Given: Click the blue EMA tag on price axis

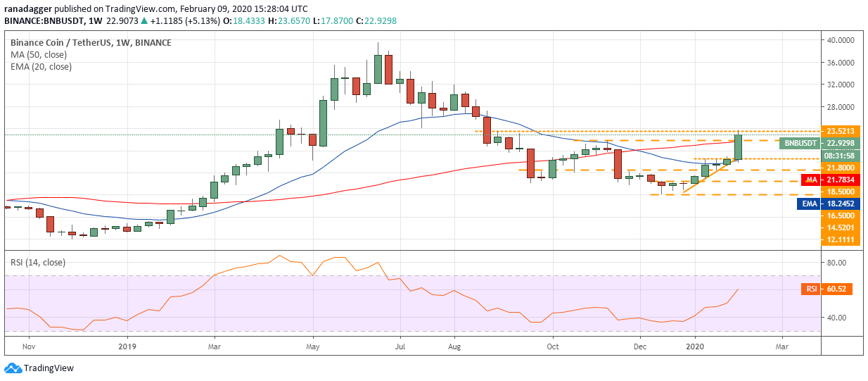Looking at the screenshot, I should click(810, 203).
